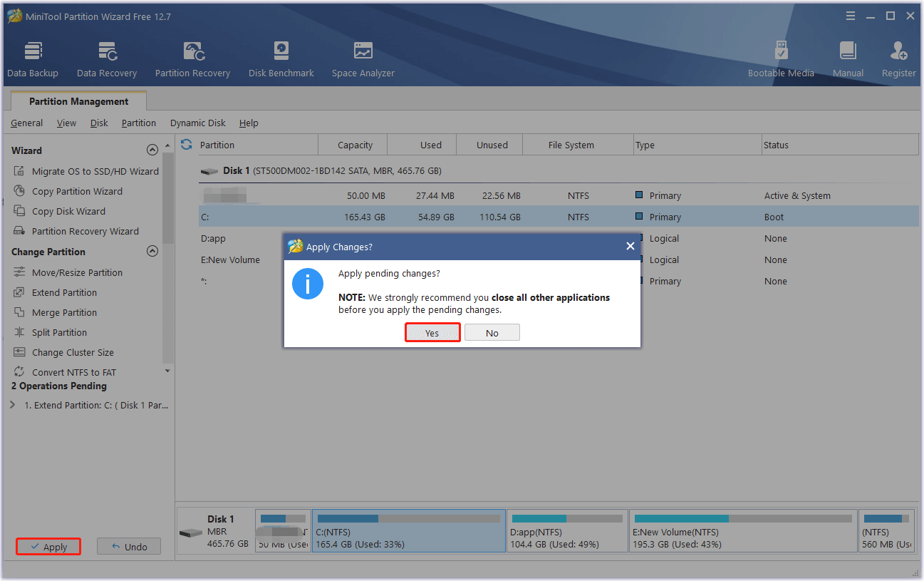Screen dimensions: 924x581
Task: Confirm applying changes with Yes
Action: pyautogui.click(x=432, y=332)
